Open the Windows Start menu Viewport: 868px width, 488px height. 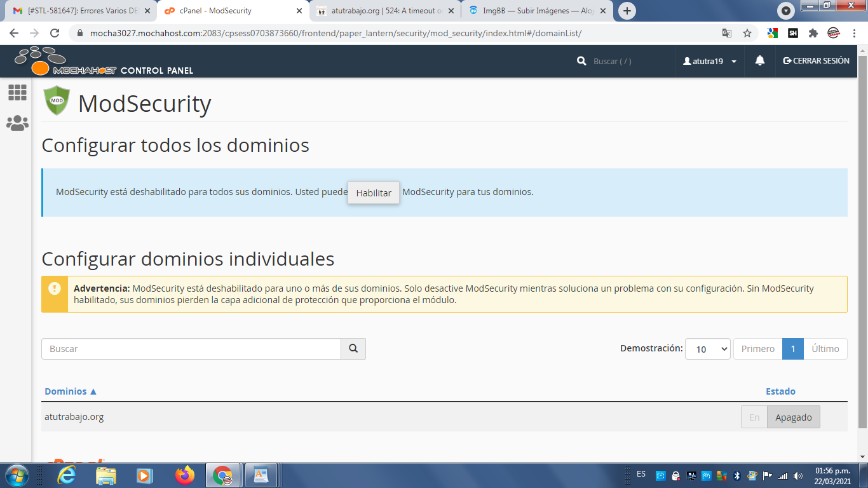(17, 475)
